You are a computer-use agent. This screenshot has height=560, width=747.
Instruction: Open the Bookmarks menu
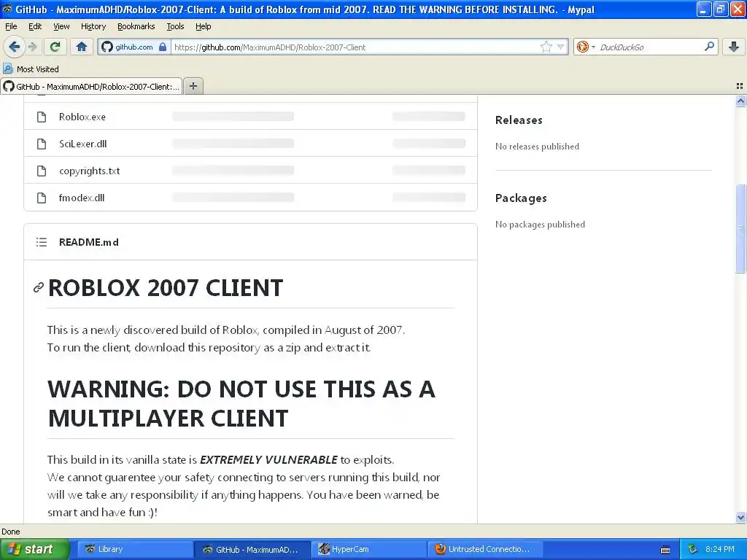136,27
